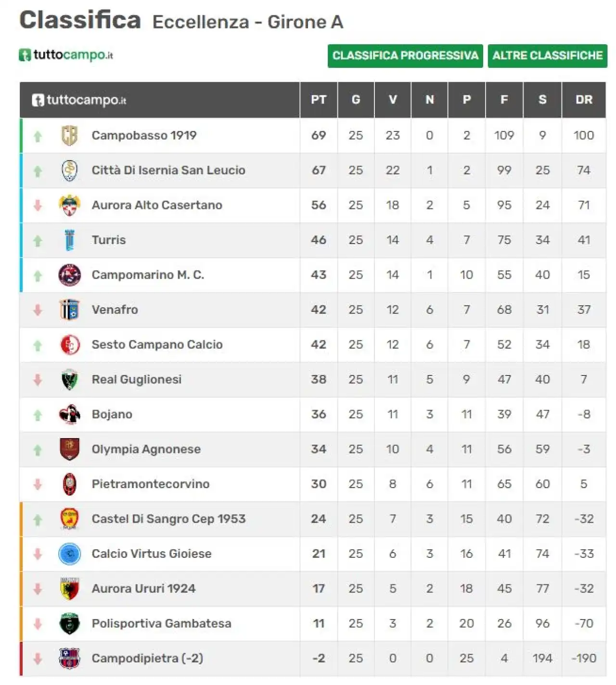Open Classifica Progressiva view
Image resolution: width=616 pixels, height=685 pixels.
click(x=405, y=56)
